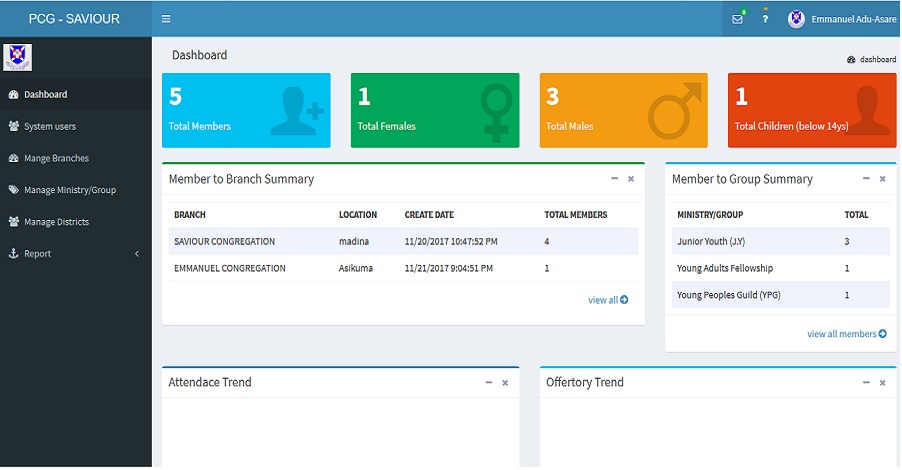Image resolution: width=902 pixels, height=470 pixels.
Task: Click the Offertory Trend panel title
Action: tap(584, 382)
